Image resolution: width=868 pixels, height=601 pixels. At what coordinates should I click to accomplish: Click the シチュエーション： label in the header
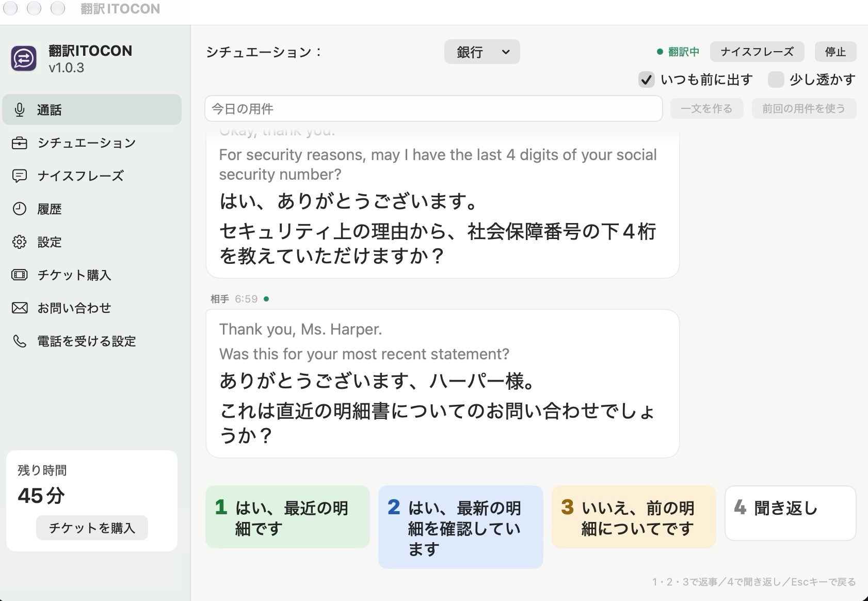click(264, 52)
